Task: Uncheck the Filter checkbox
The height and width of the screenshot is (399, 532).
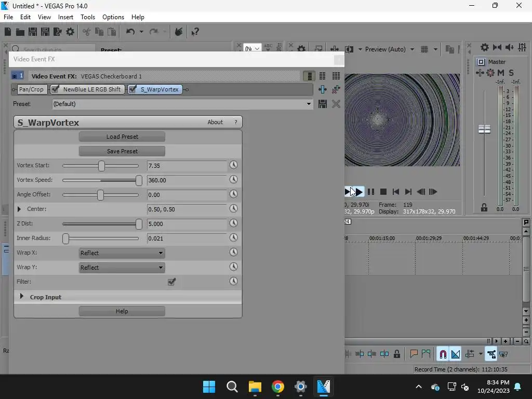Action: 171,282
